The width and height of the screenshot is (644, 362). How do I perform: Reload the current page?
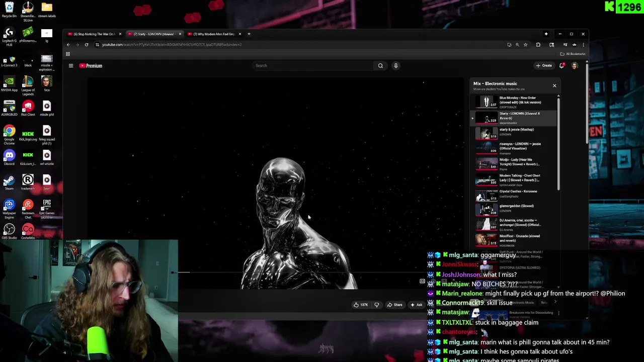coord(87,45)
